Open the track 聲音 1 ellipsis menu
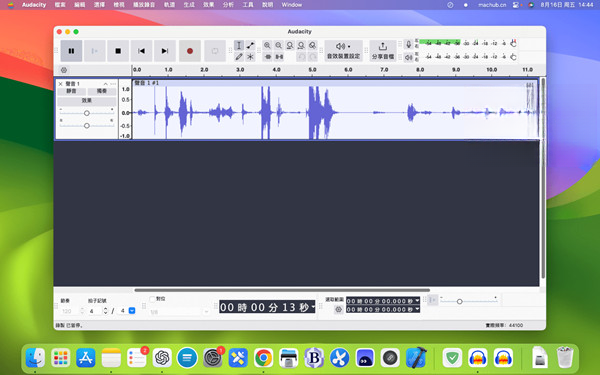Viewport: 600px width, 375px height. click(x=113, y=84)
